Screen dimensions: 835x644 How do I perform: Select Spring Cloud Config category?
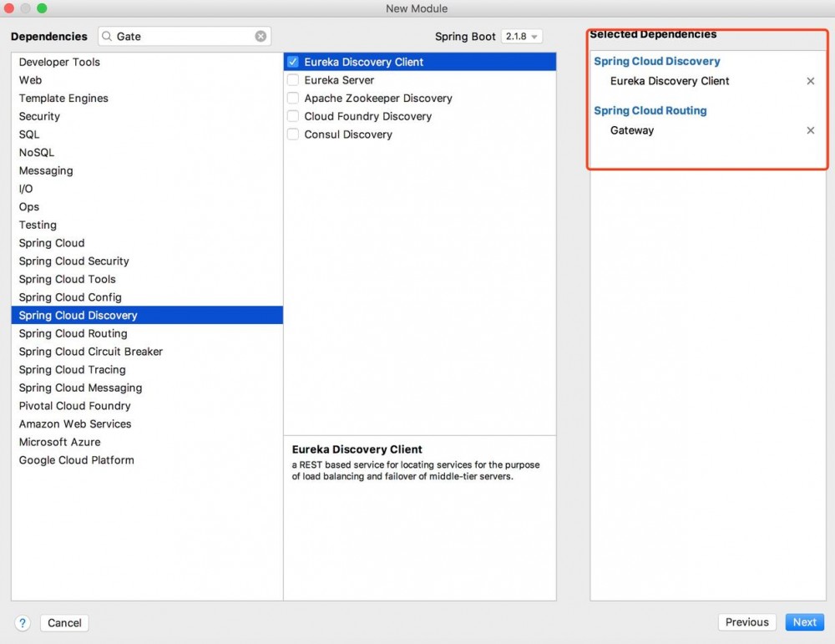(x=147, y=297)
